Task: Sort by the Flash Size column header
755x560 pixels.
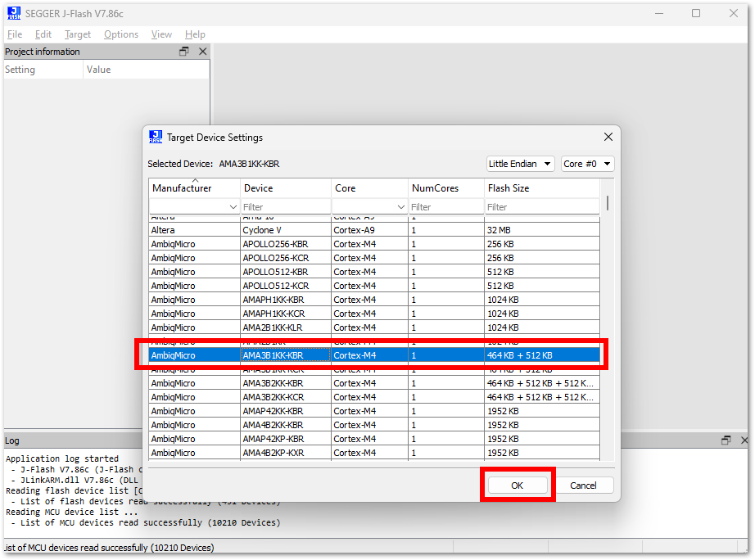Action: pyautogui.click(x=542, y=188)
